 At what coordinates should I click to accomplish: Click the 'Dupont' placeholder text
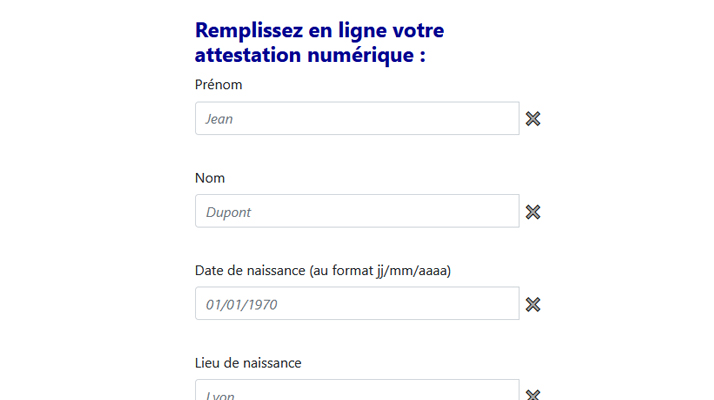pos(228,212)
